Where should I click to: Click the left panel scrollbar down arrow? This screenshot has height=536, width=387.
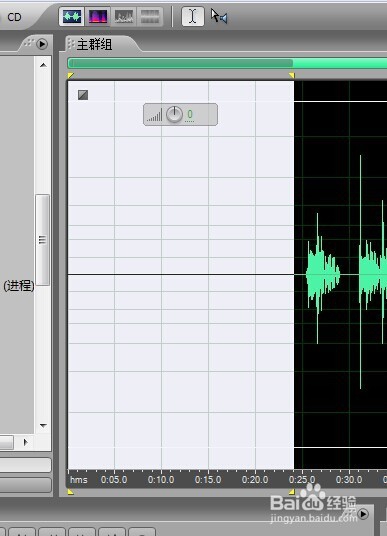click(x=43, y=426)
